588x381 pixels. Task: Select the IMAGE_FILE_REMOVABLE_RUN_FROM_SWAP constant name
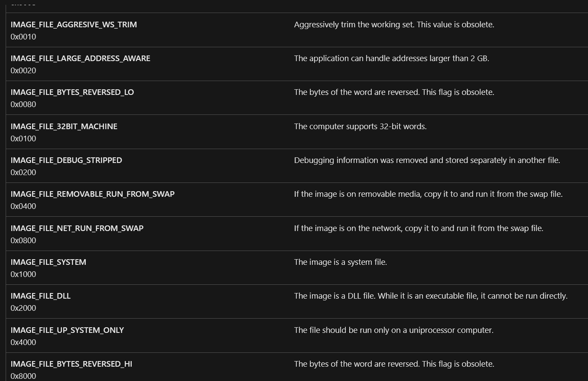click(x=93, y=194)
